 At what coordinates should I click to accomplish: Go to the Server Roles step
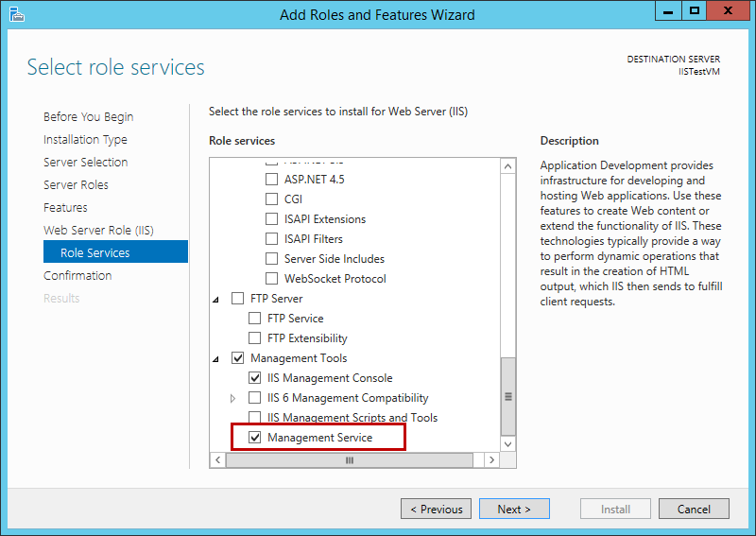76,185
